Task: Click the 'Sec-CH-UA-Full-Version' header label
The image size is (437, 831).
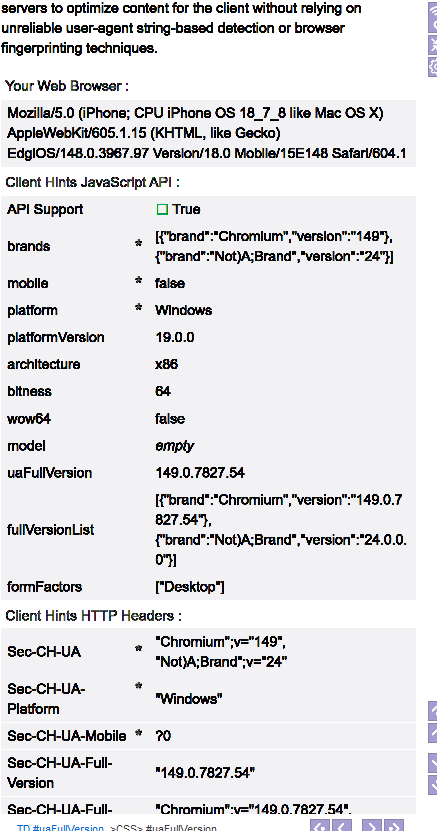Action: coord(60,773)
